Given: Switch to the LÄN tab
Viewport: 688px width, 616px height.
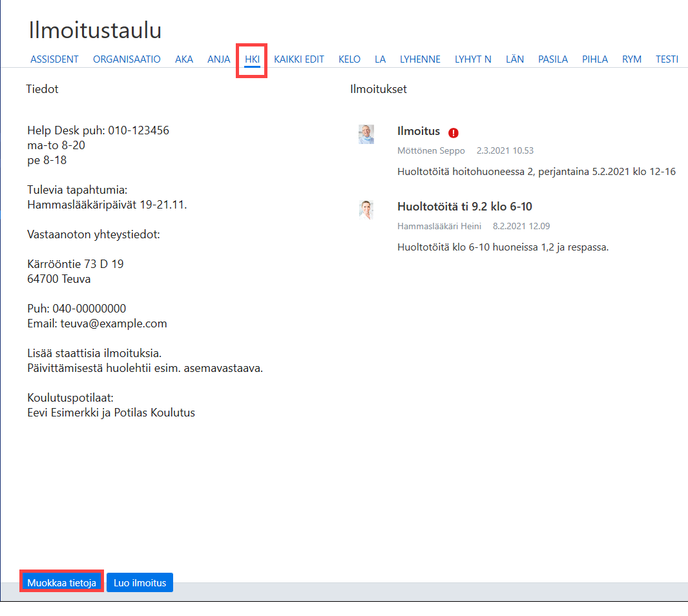Looking at the screenshot, I should pyautogui.click(x=515, y=59).
